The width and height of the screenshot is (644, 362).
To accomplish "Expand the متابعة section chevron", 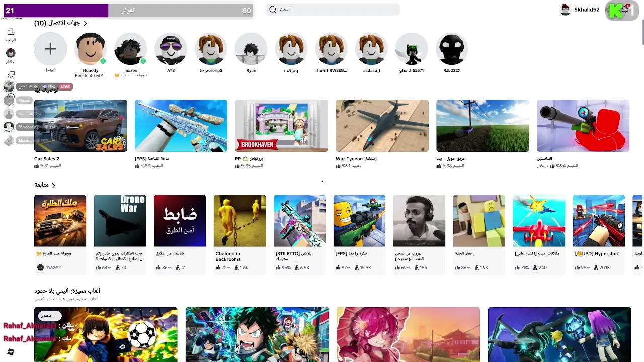I will [53, 185].
